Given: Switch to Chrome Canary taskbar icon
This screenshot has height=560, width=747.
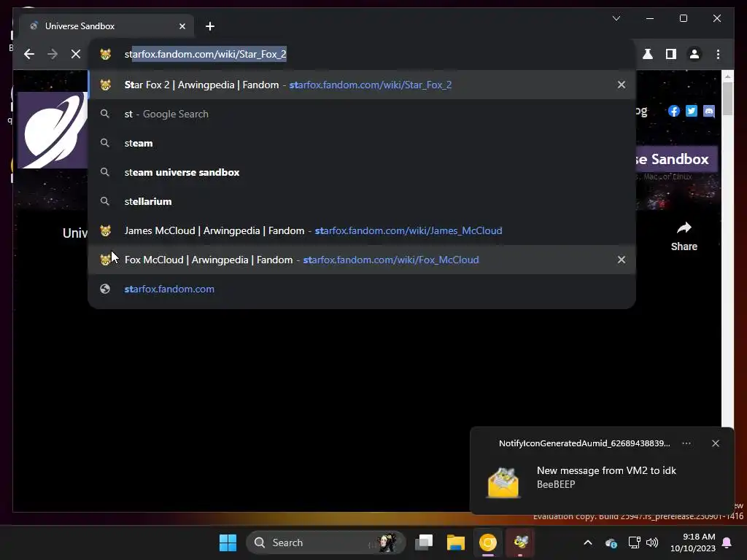Looking at the screenshot, I should pos(488,542).
